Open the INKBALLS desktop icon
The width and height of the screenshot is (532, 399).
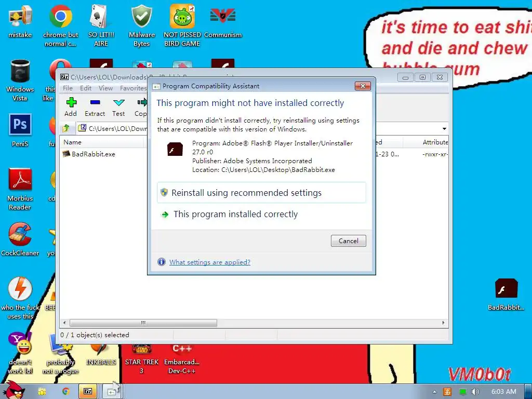pyautogui.click(x=101, y=355)
